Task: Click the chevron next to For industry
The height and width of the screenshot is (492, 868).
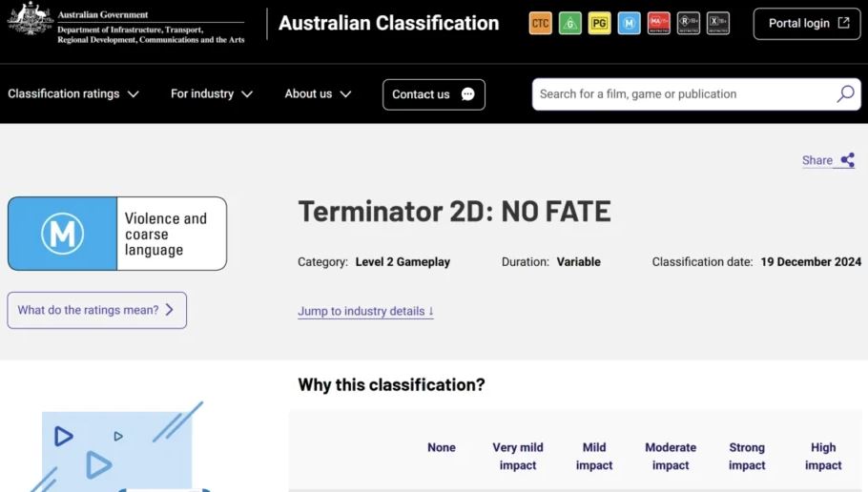Action: 247,94
